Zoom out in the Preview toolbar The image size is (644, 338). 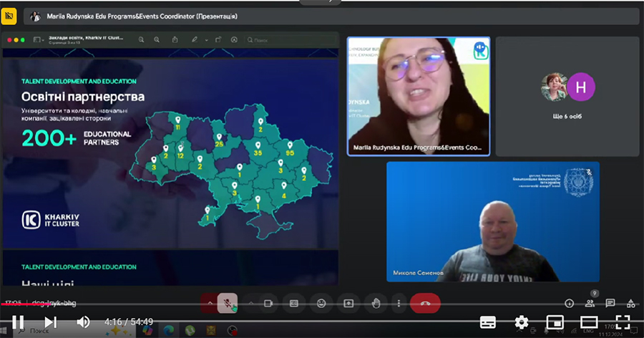141,40
